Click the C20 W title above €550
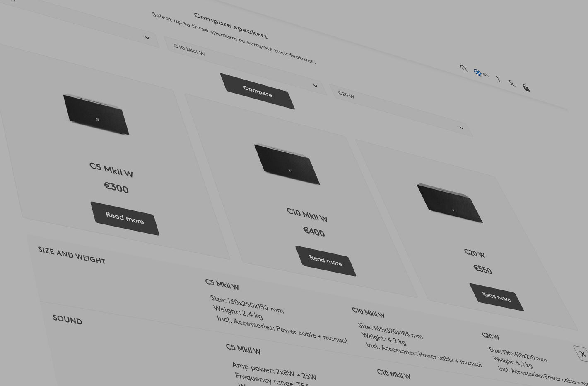The width and height of the screenshot is (588, 386). tap(475, 253)
